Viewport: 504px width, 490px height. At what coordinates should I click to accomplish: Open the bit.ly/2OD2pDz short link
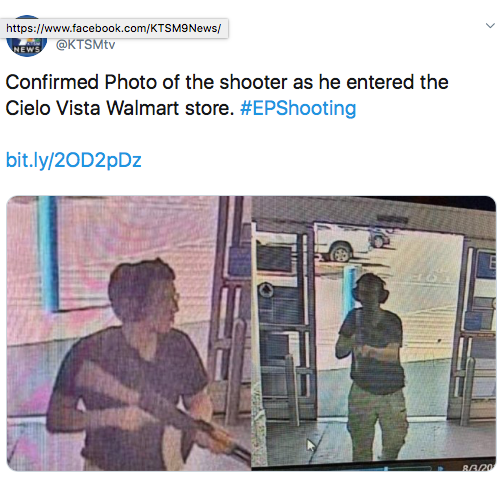tap(74, 160)
